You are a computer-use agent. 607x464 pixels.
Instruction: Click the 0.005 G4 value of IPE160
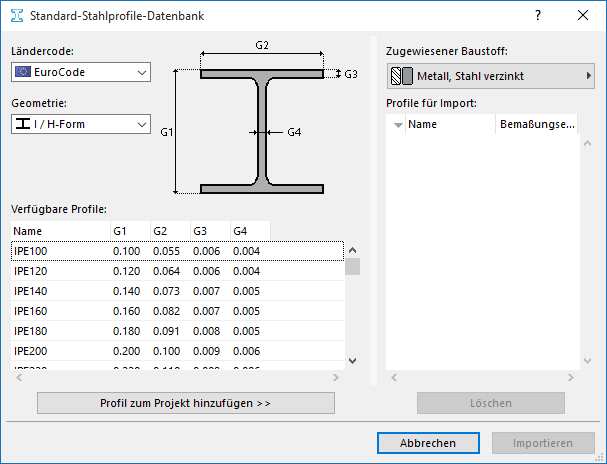pos(247,311)
